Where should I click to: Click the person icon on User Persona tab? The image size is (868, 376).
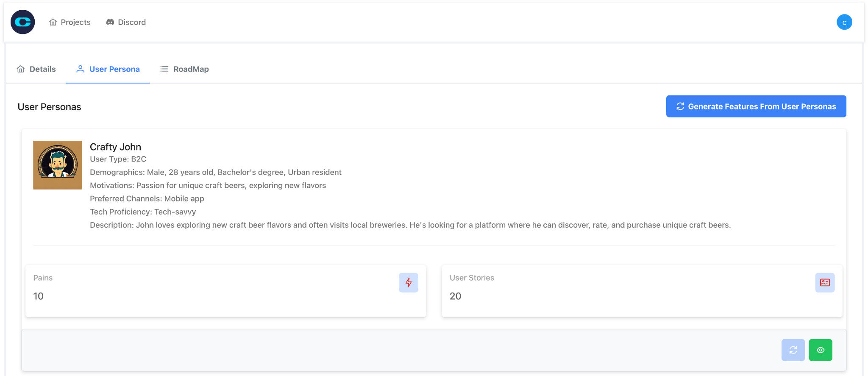(x=80, y=69)
